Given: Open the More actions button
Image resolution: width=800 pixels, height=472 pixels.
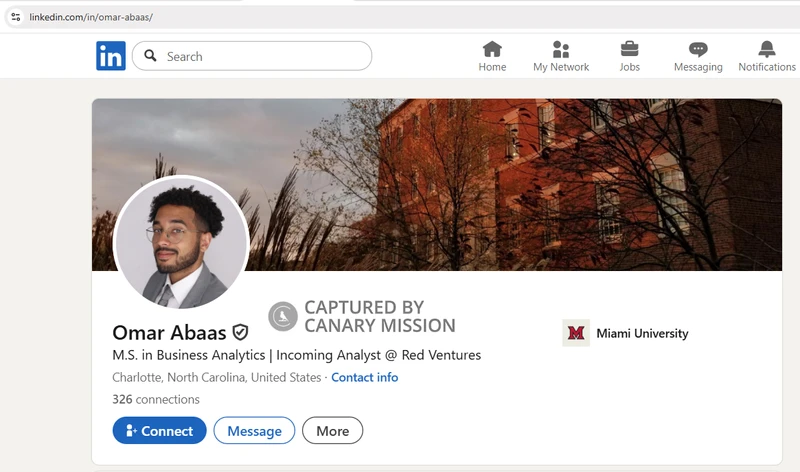Looking at the screenshot, I should [x=333, y=431].
